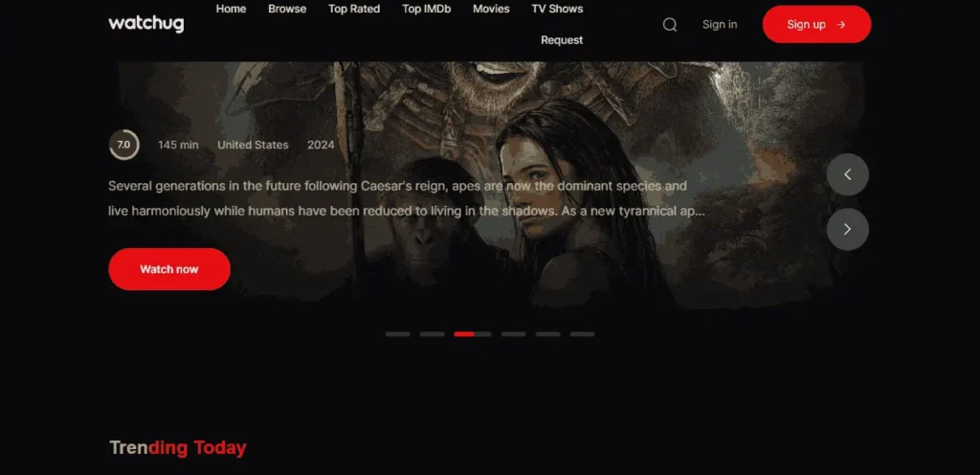This screenshot has height=475, width=980.
Task: Click the '145 min' duration text
Action: point(178,145)
